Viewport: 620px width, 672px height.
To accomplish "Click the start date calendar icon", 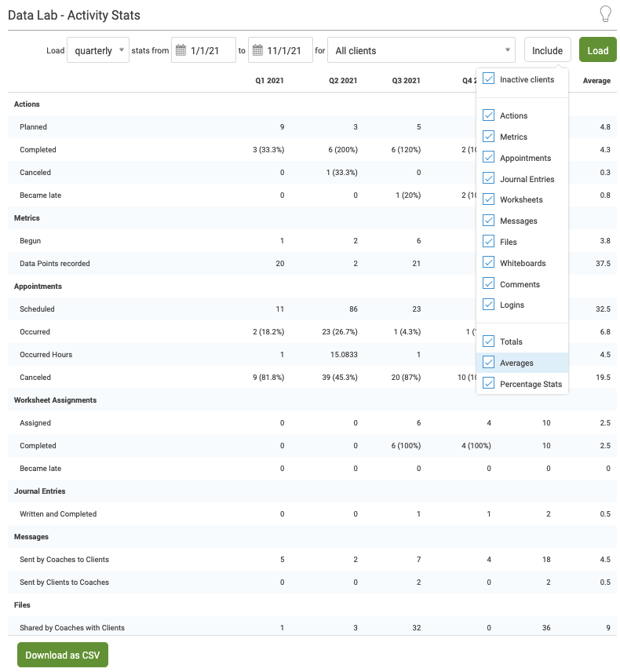I will [x=181, y=50].
